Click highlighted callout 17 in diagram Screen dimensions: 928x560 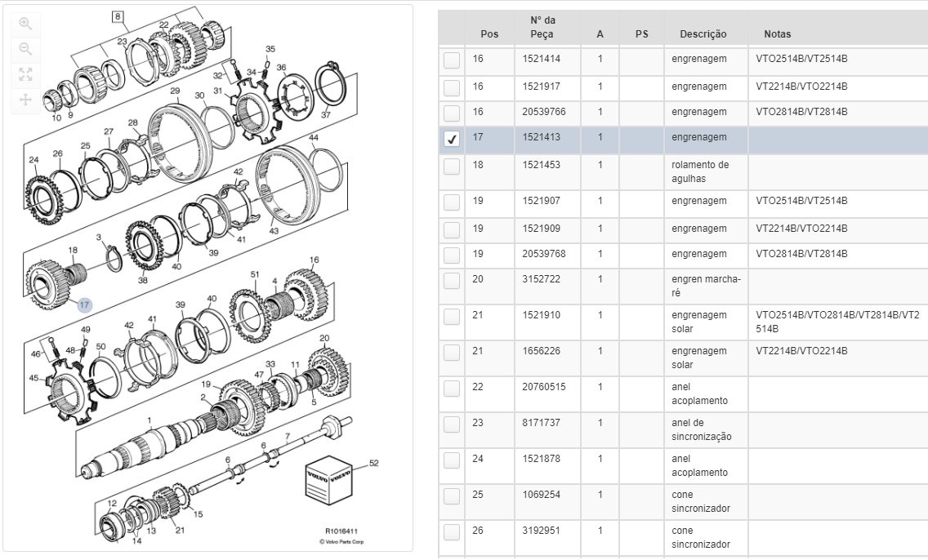(85, 305)
